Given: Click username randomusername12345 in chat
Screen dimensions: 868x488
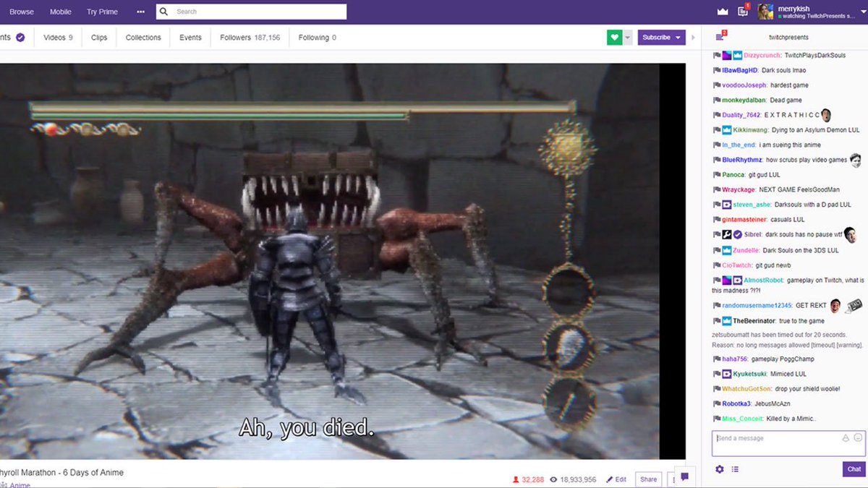Looking at the screenshot, I should [x=756, y=306].
